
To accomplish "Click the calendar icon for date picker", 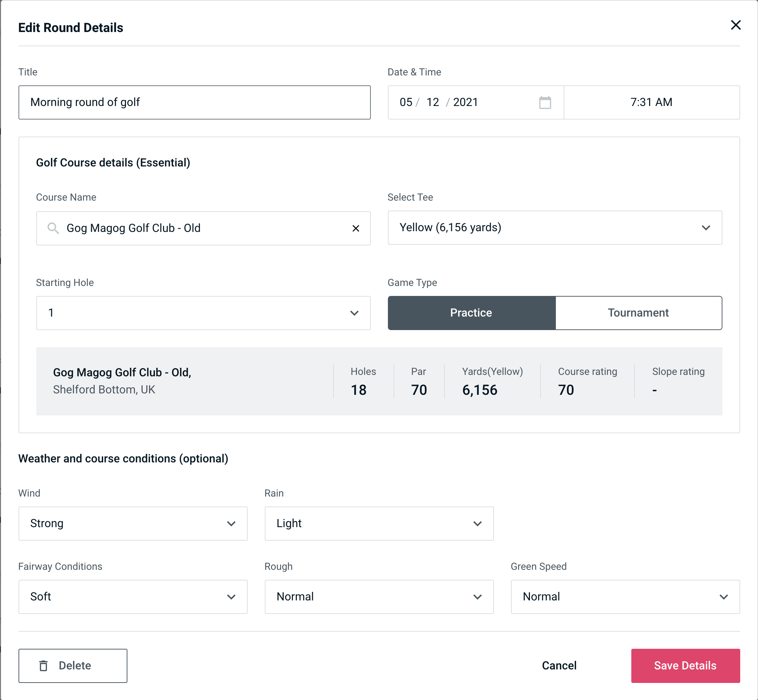I will pos(545,102).
